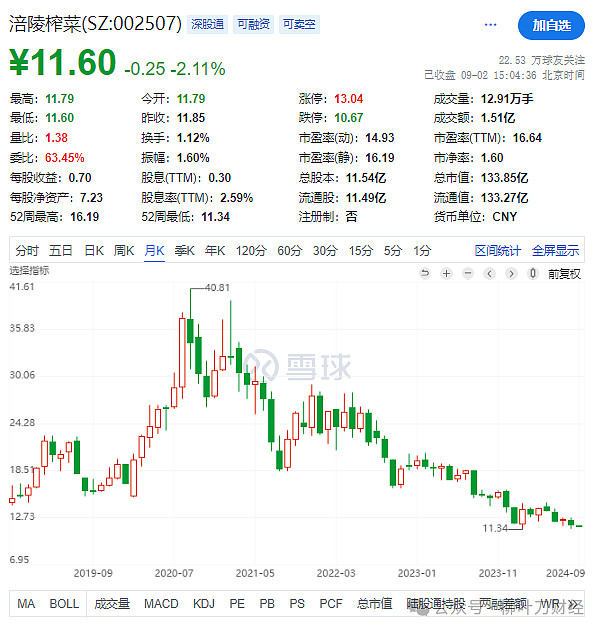Click the 可卖空 tag
Viewport: 603px width, 631px height.
299,25
